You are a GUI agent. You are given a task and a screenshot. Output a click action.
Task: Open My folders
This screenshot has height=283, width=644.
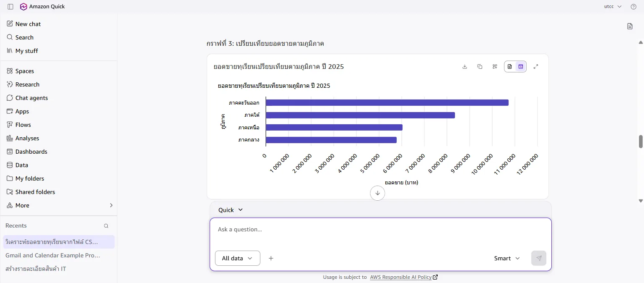(58, 178)
